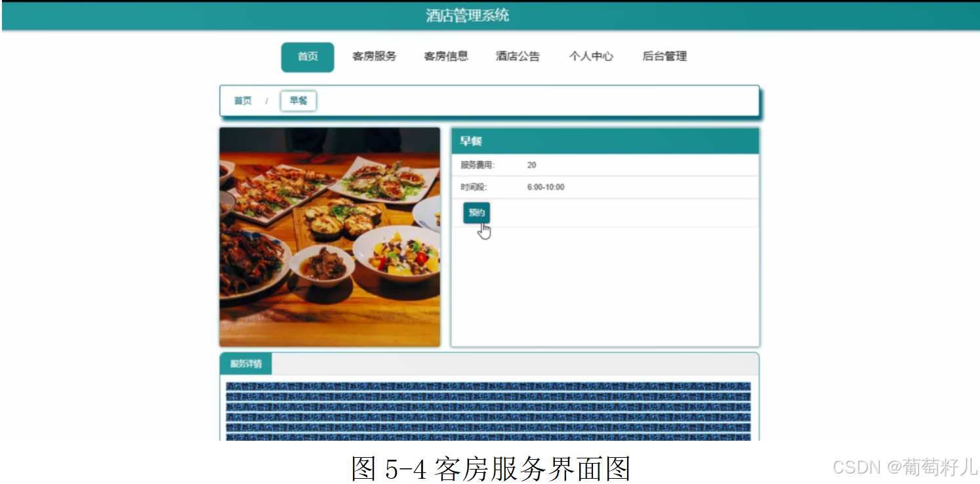Open the 客房信息 section
This screenshot has height=484, width=980.
pyautogui.click(x=445, y=56)
